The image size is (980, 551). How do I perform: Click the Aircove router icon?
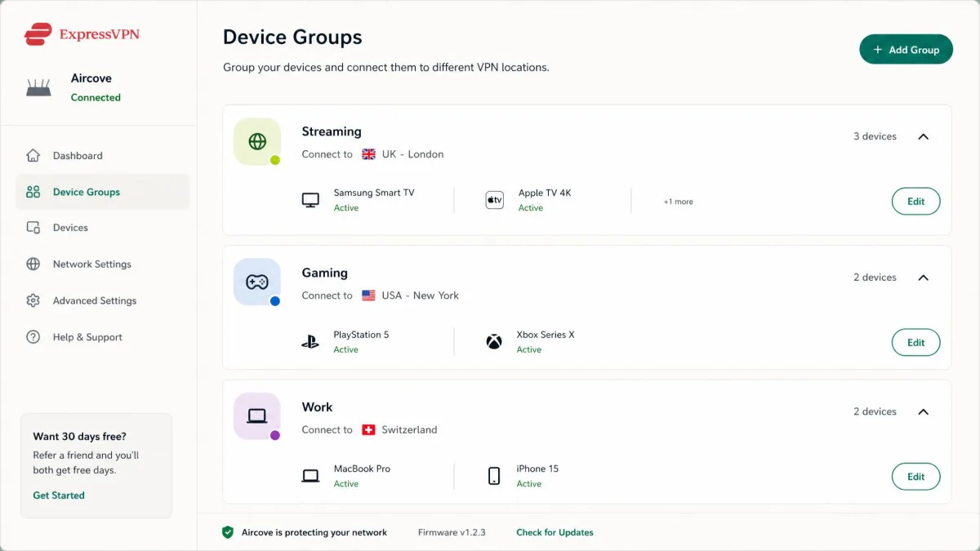click(38, 88)
